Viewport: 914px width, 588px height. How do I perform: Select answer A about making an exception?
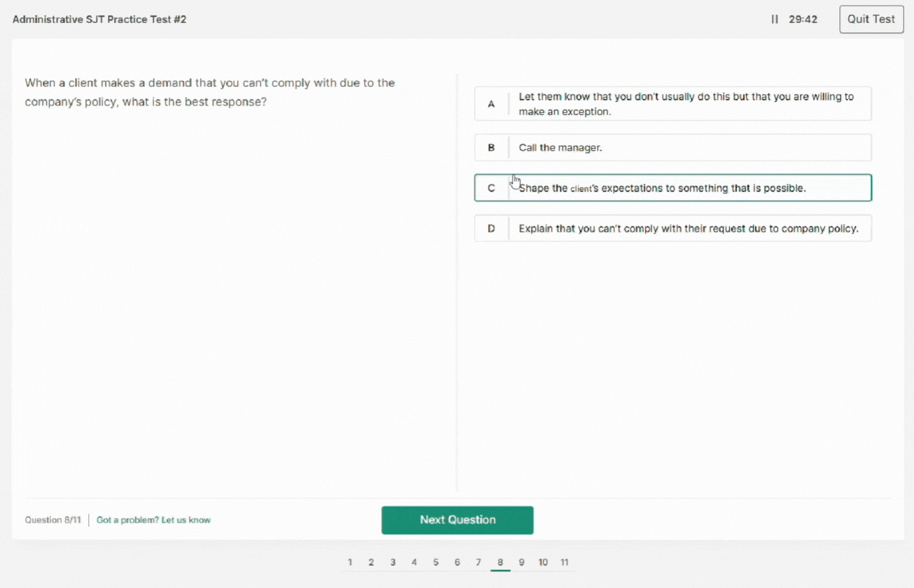[x=685, y=104]
